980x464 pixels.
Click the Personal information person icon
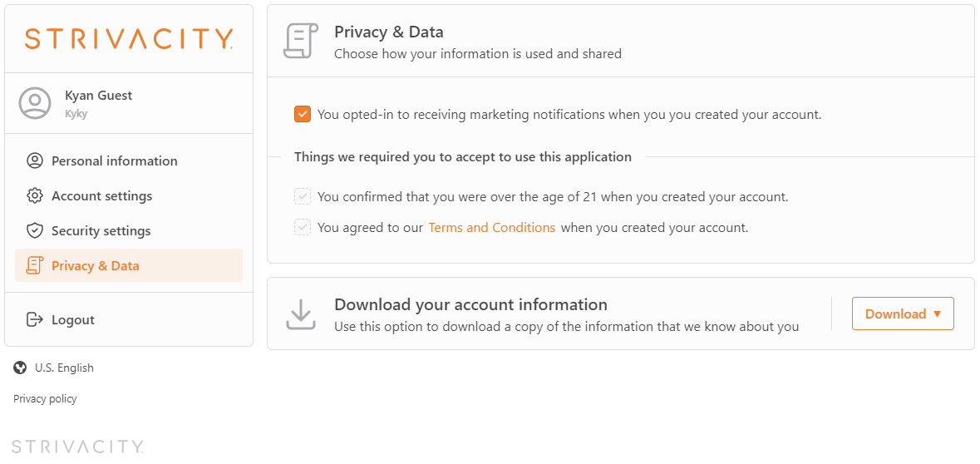34,160
